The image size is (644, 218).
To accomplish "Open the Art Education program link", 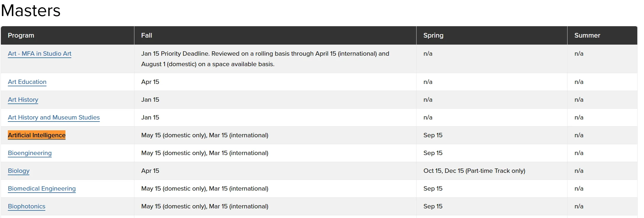I will (x=27, y=82).
